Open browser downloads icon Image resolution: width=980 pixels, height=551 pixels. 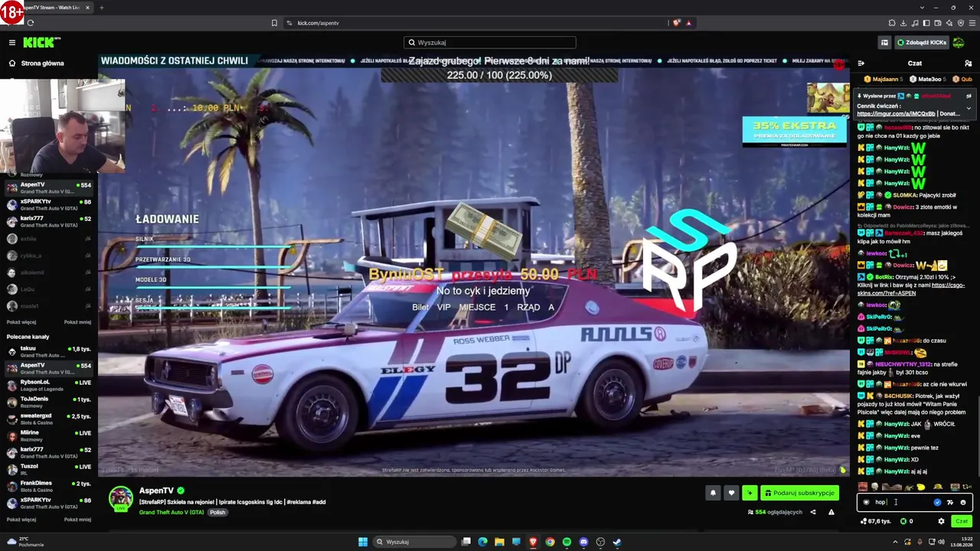tap(903, 23)
